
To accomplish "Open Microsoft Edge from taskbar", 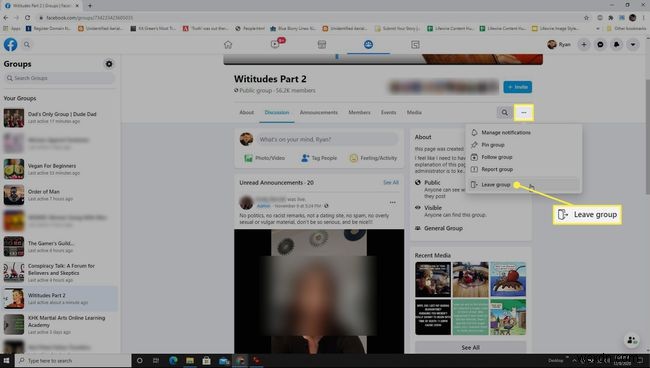I will coord(173,361).
